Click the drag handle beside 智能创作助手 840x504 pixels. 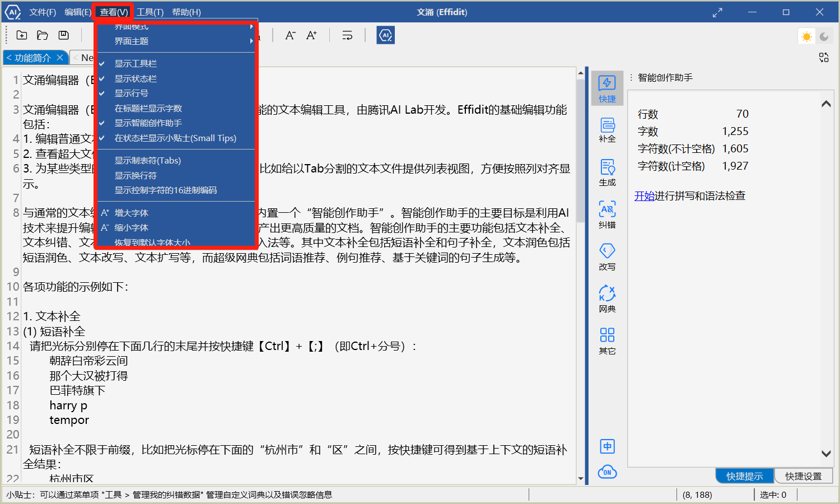pyautogui.click(x=631, y=78)
